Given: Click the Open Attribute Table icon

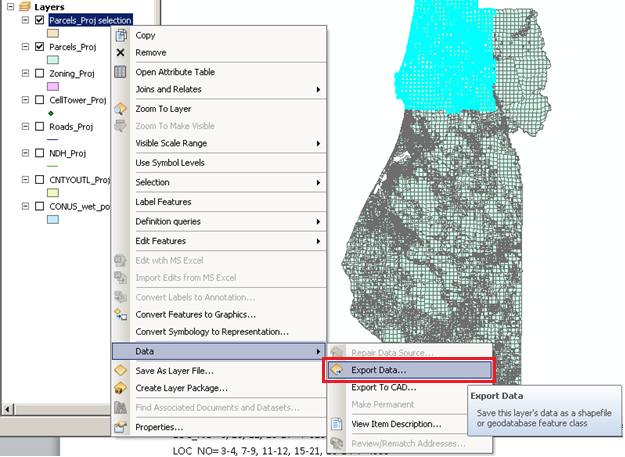Looking at the screenshot, I should click(x=121, y=72).
